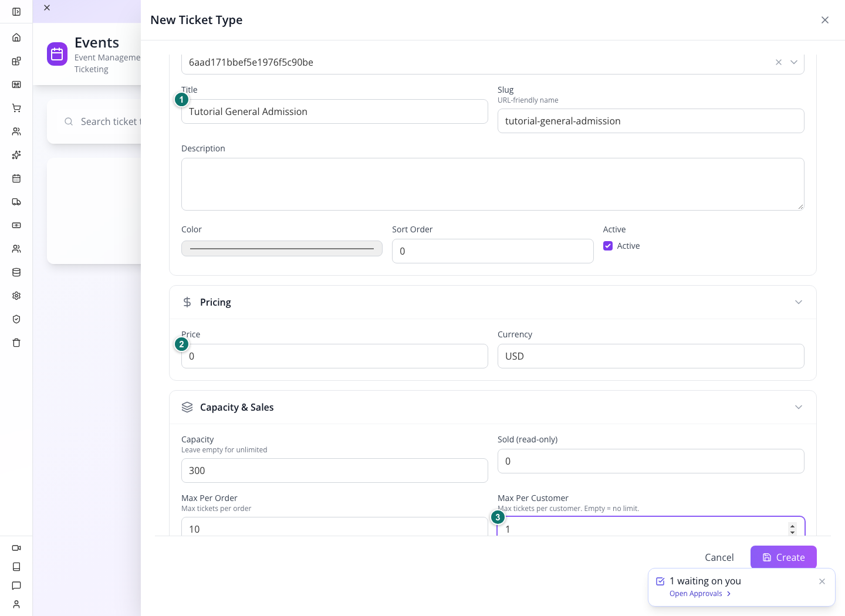Open the book icon in the sidebar

[x=16, y=567]
